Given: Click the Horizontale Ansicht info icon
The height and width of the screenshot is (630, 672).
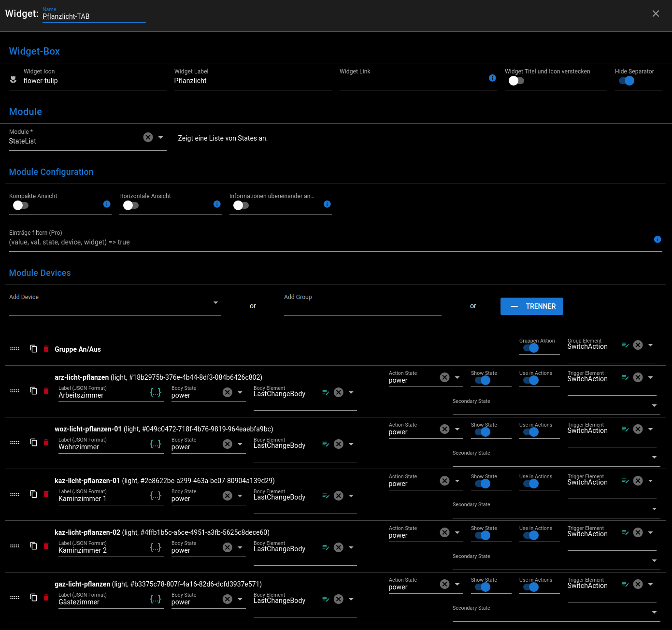Looking at the screenshot, I should [x=217, y=204].
